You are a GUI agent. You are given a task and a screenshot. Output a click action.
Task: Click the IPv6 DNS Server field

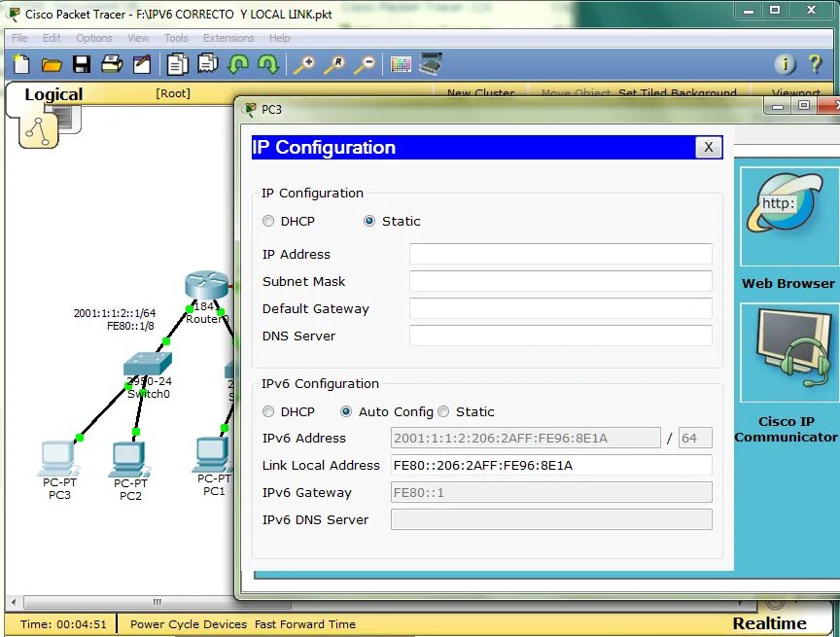click(551, 519)
